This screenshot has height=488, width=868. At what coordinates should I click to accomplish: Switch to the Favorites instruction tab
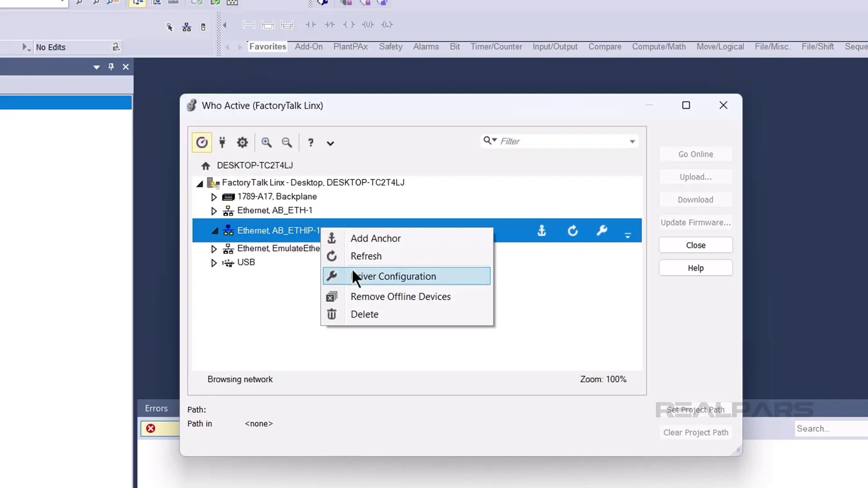tap(268, 47)
